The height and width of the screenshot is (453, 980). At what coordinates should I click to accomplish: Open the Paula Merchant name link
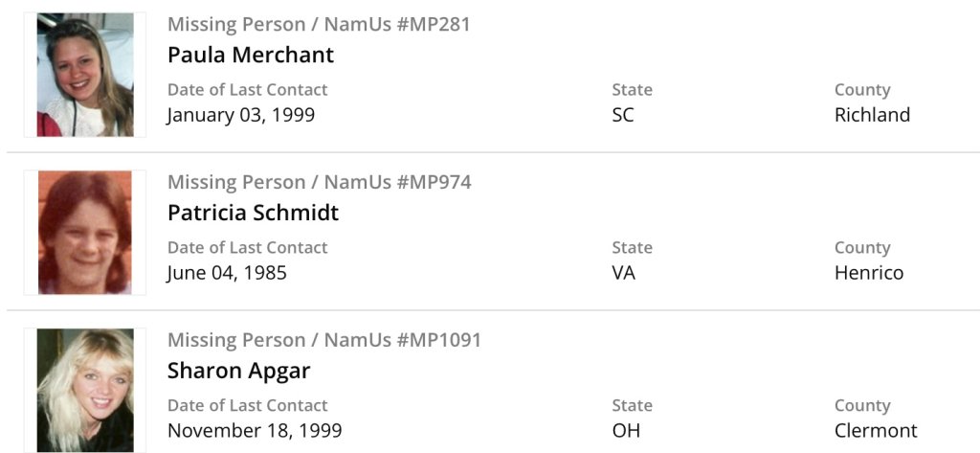tap(251, 55)
